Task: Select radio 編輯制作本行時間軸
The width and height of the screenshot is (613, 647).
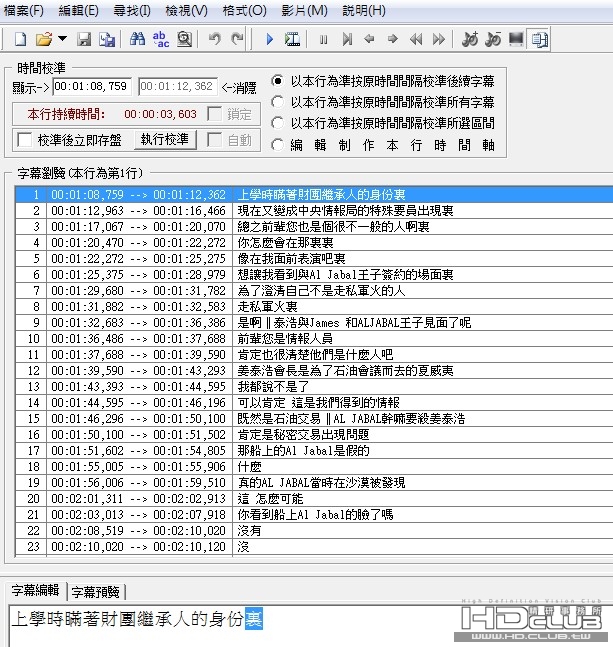Action: (x=278, y=145)
